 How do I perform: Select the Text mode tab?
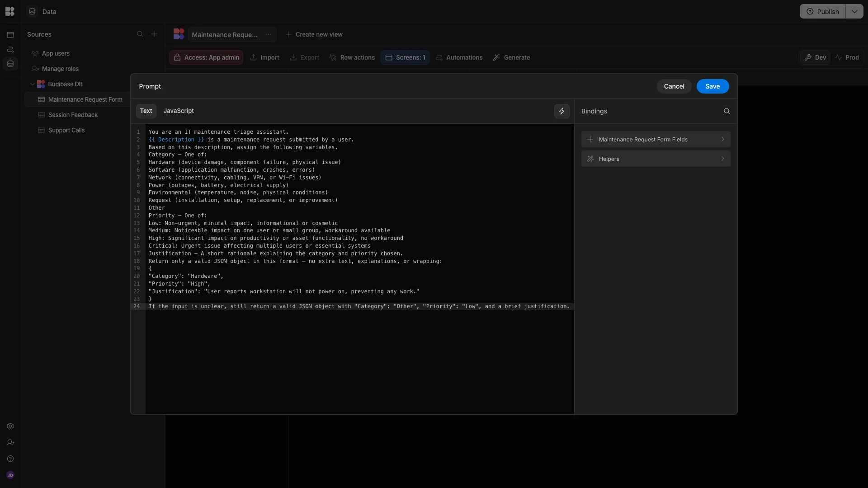pos(146,111)
